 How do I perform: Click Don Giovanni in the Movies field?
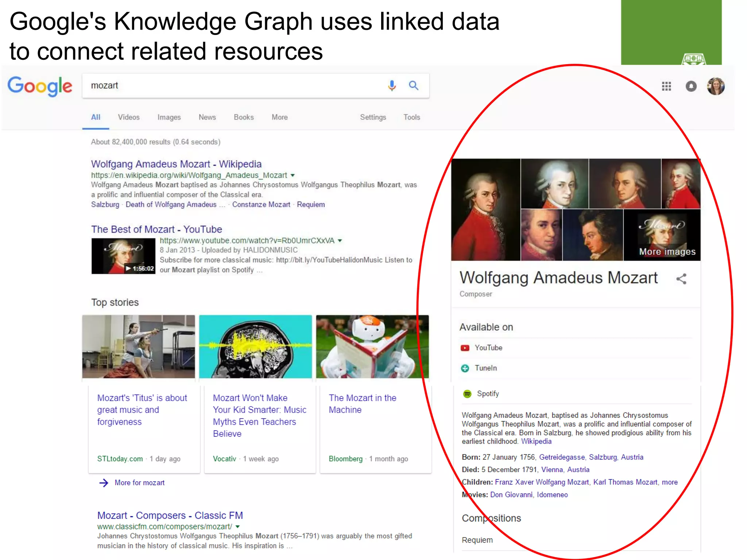(x=511, y=495)
